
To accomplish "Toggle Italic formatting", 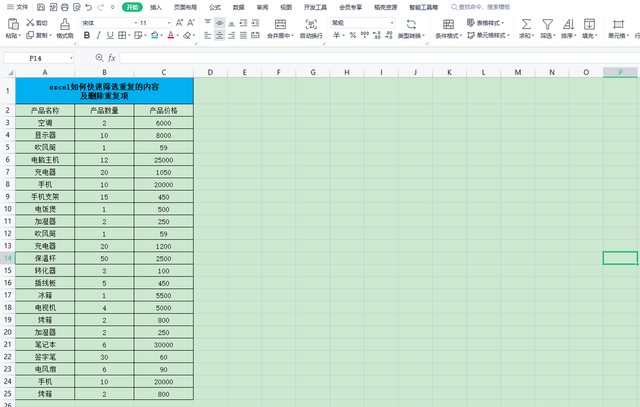I will click(98, 36).
